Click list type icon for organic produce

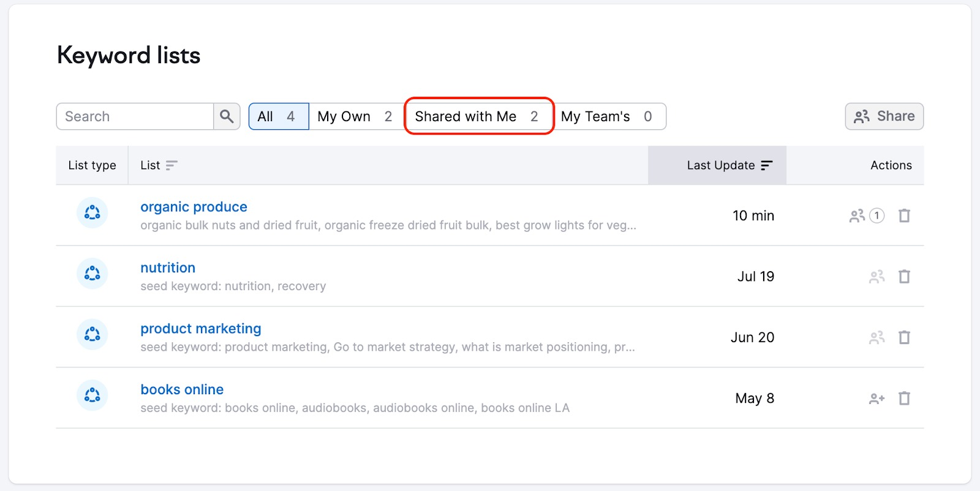(x=92, y=212)
